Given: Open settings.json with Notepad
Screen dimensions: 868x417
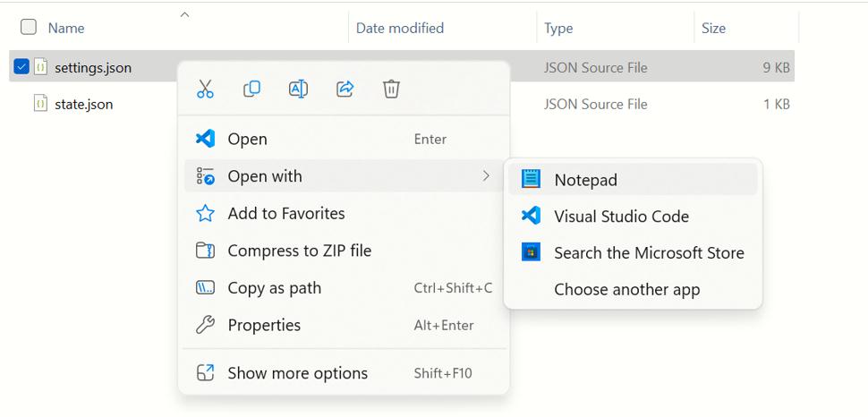Looking at the screenshot, I should pyautogui.click(x=585, y=180).
